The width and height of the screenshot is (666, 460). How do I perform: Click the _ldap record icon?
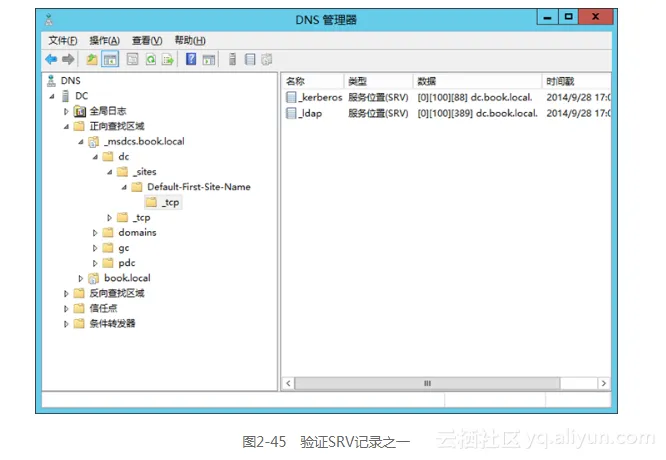291,113
